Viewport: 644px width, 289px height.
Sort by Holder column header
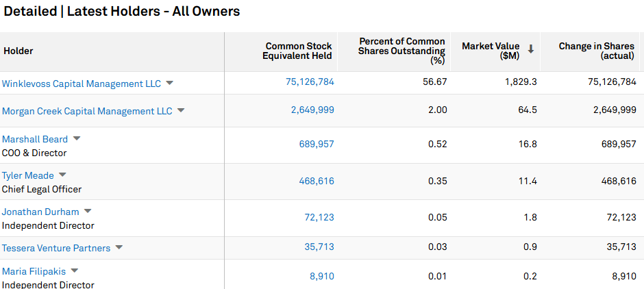pyautogui.click(x=18, y=51)
